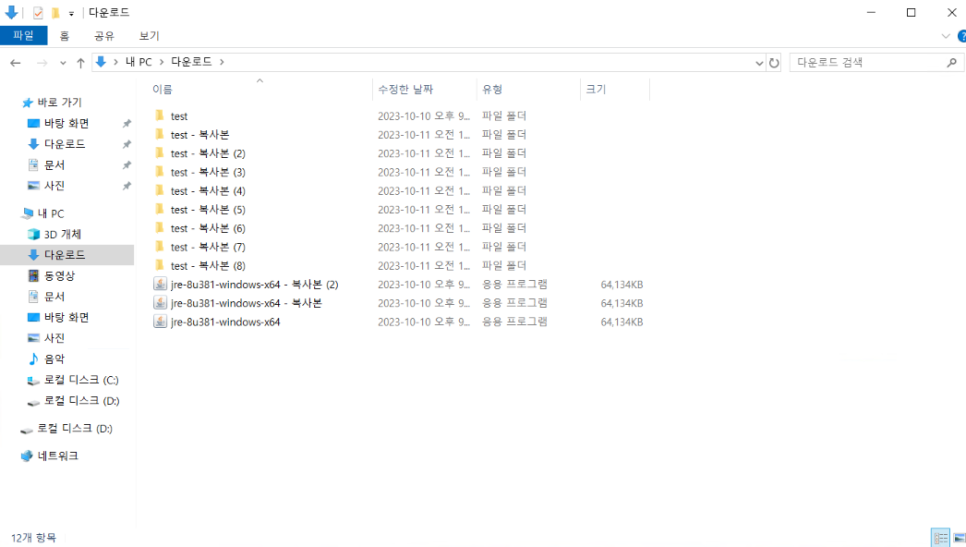Expand the ribbon with the chevron
Viewport: 966px width, 547px height.
point(946,36)
